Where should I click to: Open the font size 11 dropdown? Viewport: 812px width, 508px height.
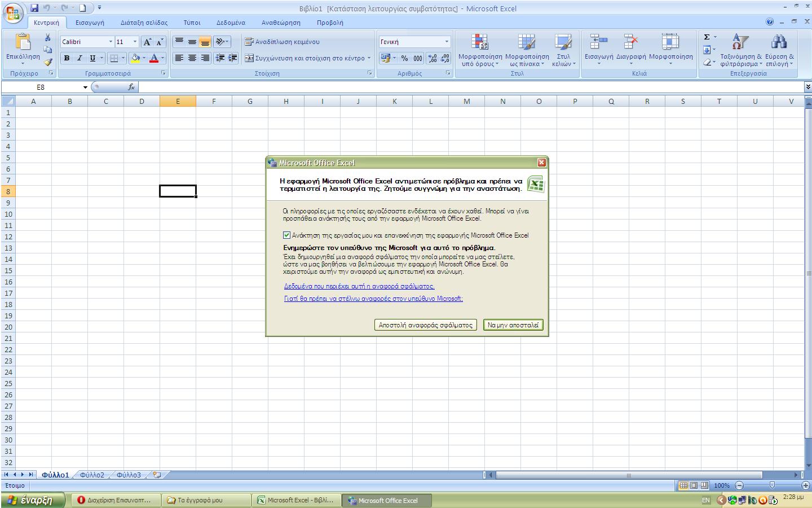(135, 42)
